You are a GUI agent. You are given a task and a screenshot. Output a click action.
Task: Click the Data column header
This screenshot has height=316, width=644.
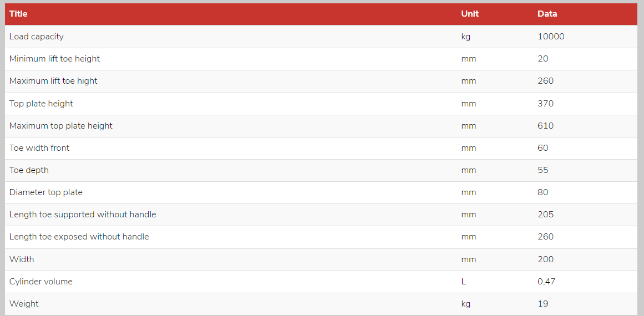547,13
